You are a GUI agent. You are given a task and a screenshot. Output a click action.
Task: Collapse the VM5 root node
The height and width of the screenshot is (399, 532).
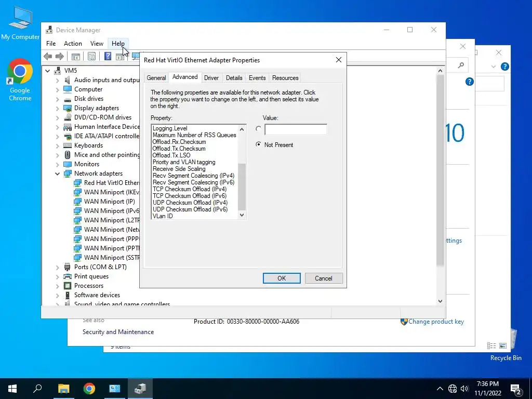click(48, 71)
